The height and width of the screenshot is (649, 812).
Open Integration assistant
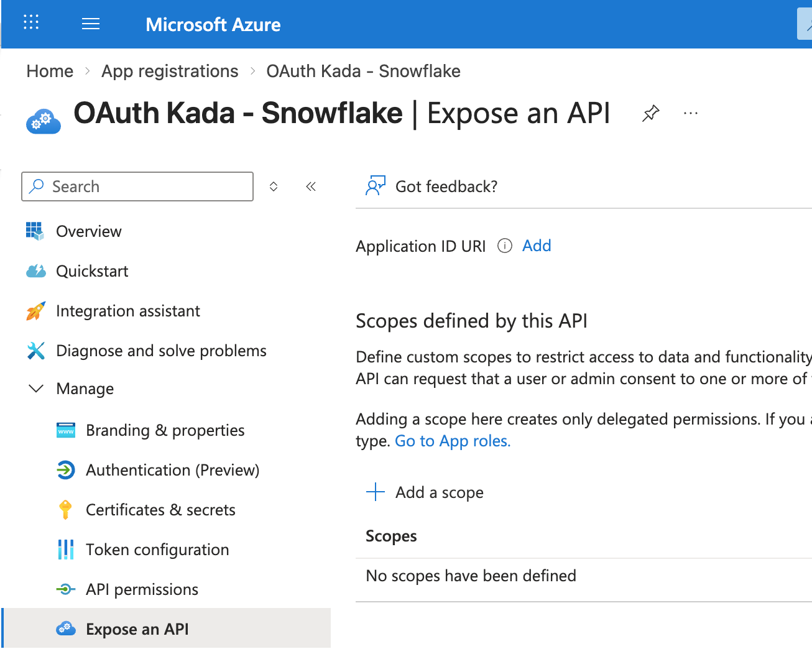127,311
